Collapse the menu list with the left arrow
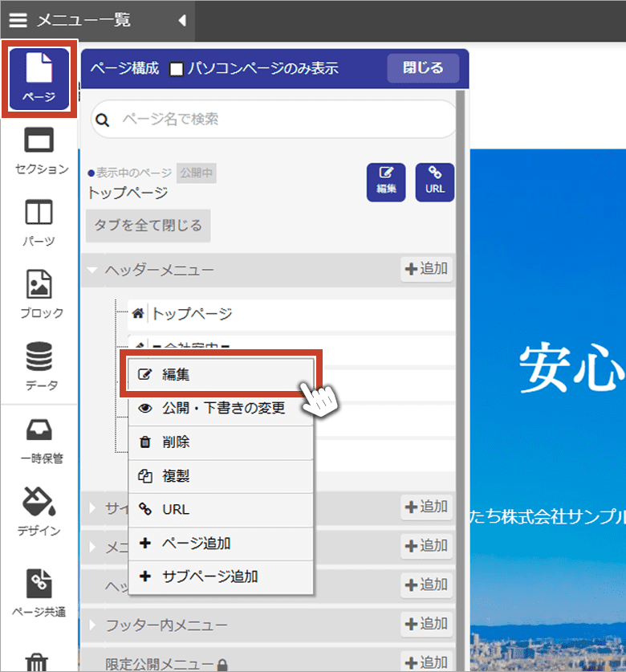The width and height of the screenshot is (626, 672). click(x=182, y=20)
